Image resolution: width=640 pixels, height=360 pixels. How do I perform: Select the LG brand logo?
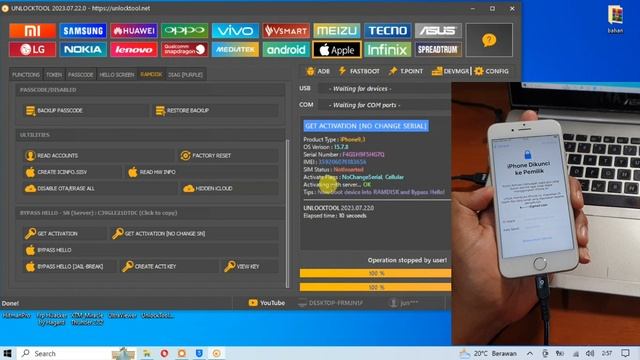(x=32, y=49)
